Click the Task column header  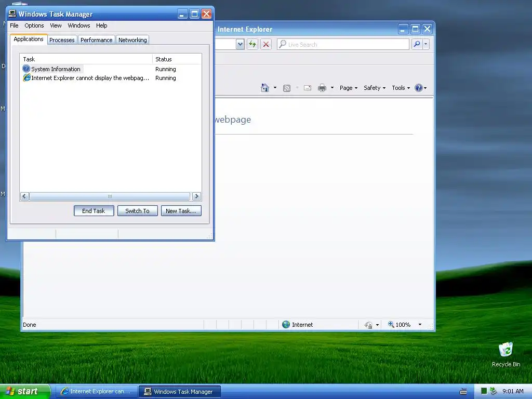coord(86,59)
